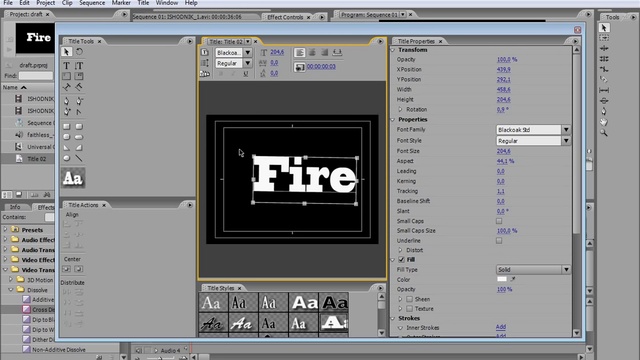640x360 pixels.
Task: Select the Rounded Rectangle tool
Action: click(x=79, y=137)
